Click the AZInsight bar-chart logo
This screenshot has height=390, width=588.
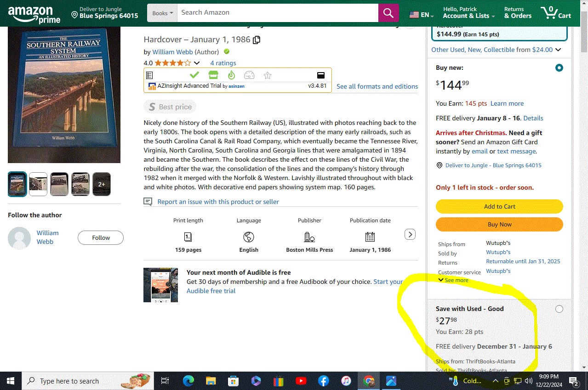coord(152,86)
